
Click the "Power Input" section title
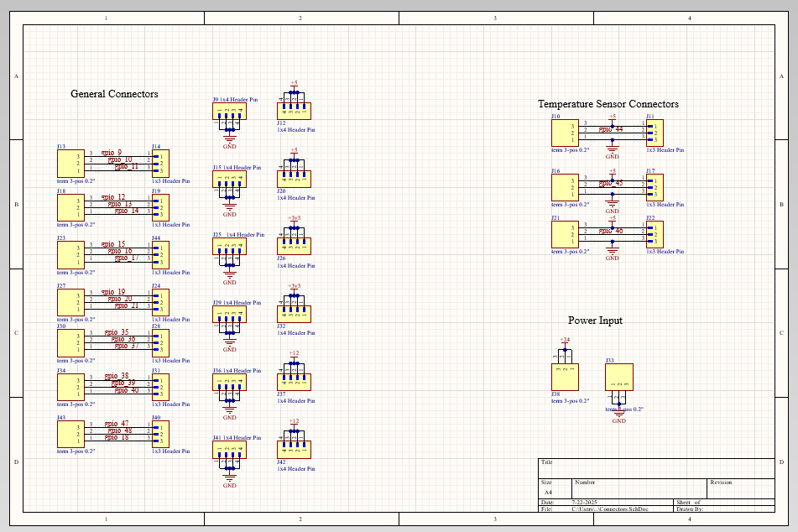(x=595, y=321)
